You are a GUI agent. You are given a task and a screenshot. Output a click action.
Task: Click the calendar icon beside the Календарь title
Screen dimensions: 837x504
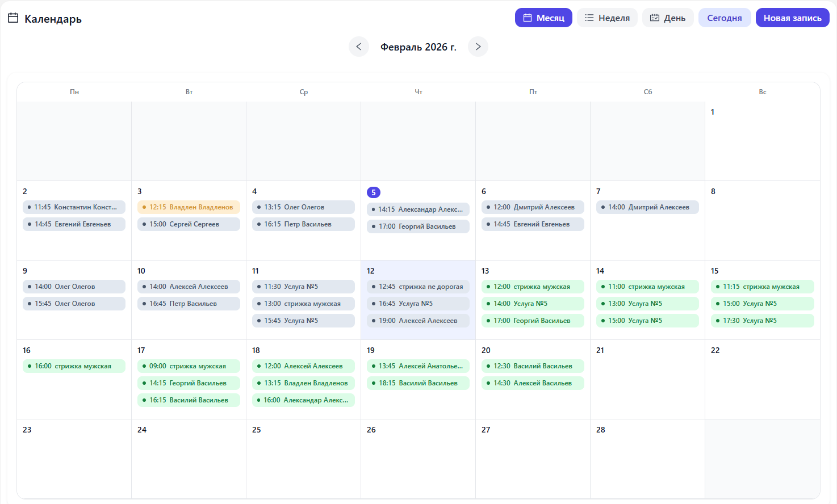tap(13, 18)
